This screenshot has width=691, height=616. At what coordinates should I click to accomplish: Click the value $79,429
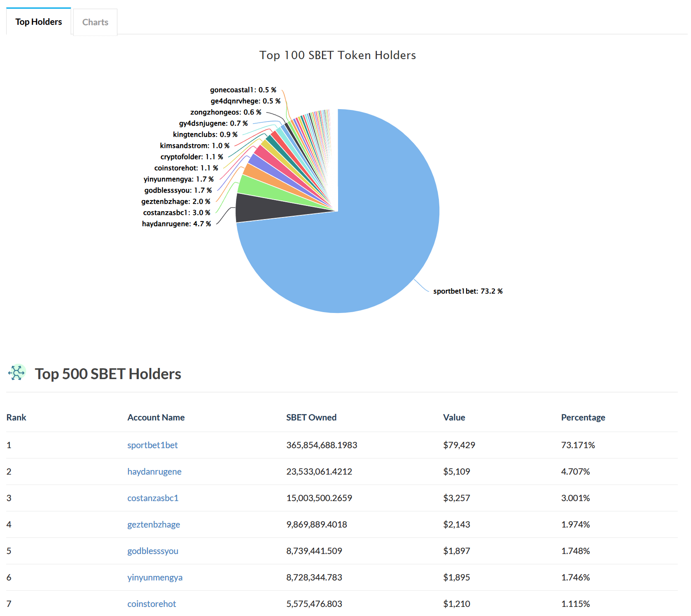459,445
